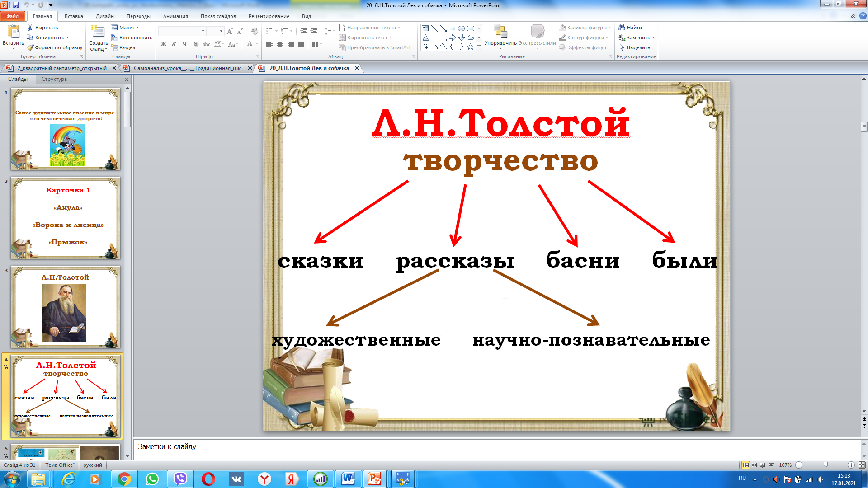Click Format Painter (Формат по образцу)
The height and width of the screenshot is (488, 868).
55,47
